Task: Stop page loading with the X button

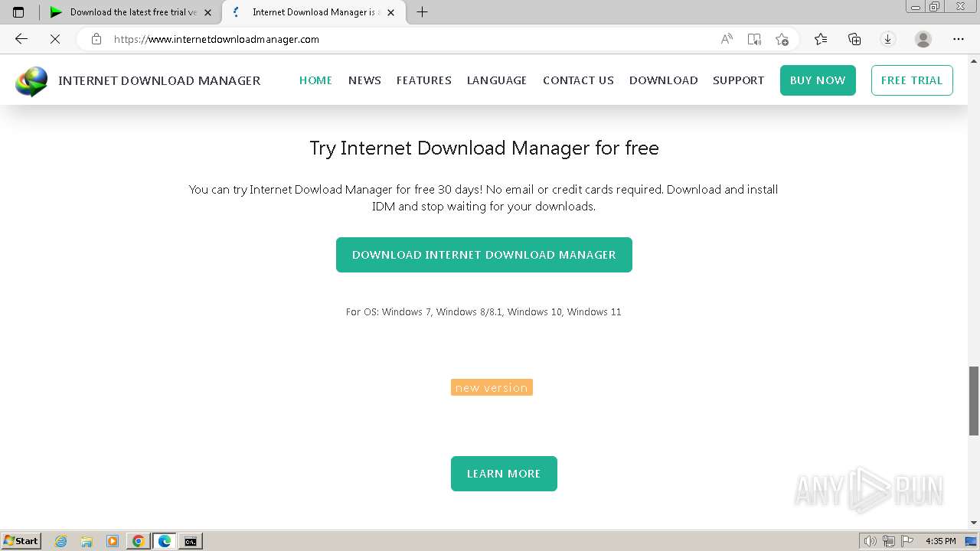Action: 55,39
